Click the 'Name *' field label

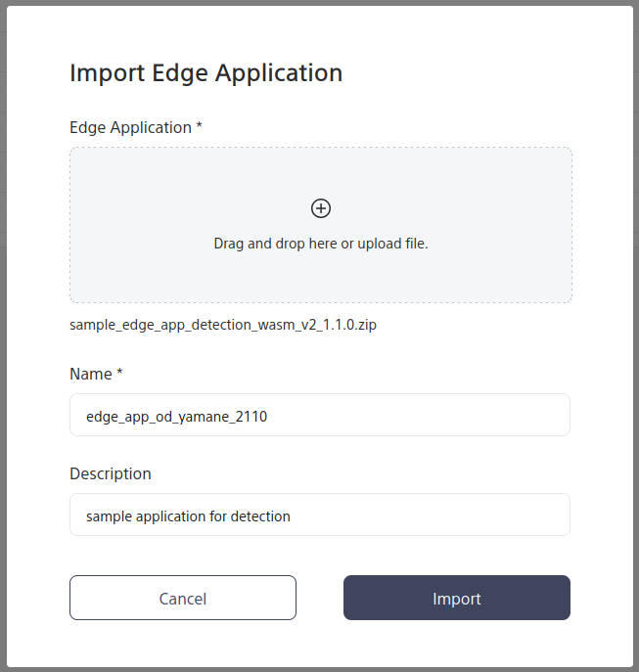[91, 374]
